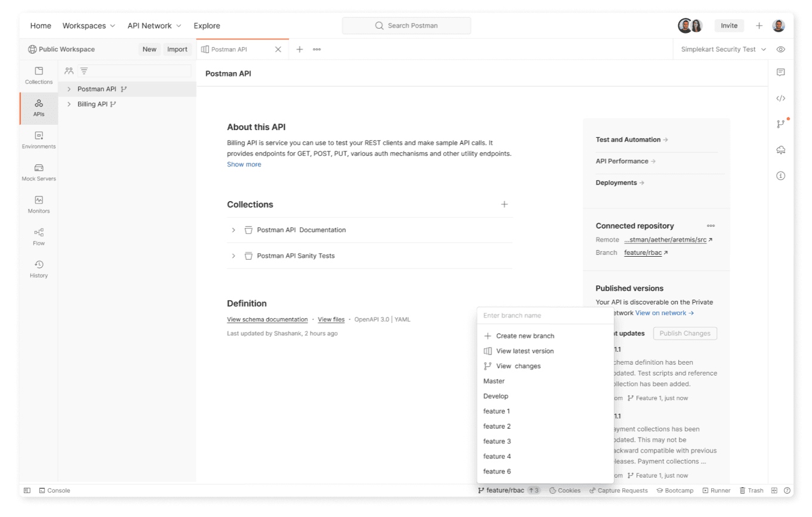Image resolution: width=812 pixels, height=517 pixels.
Task: Expand Postman API Sanity Tests collection
Action: tap(233, 256)
